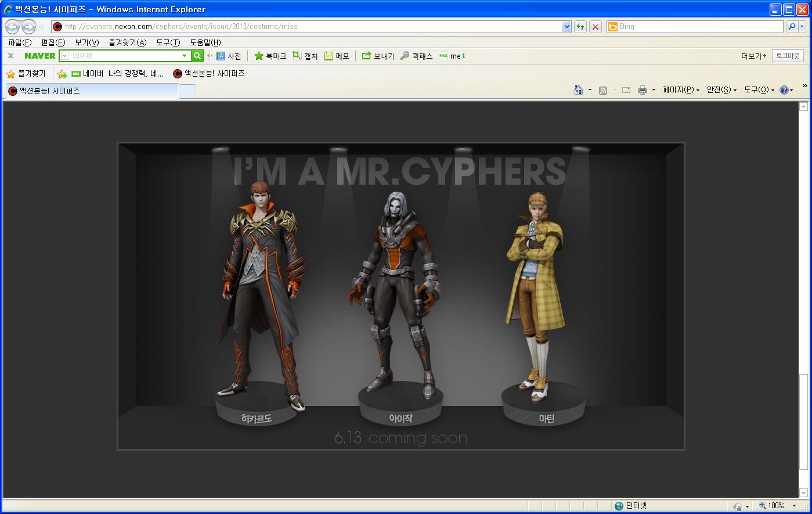Click the green Refresh page icon
812x514 pixels.
click(x=580, y=27)
